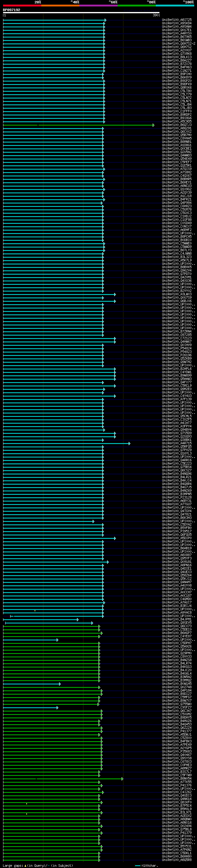
Task: Open hit UniRef100_Q017E1
Action: [x=177, y=30]
